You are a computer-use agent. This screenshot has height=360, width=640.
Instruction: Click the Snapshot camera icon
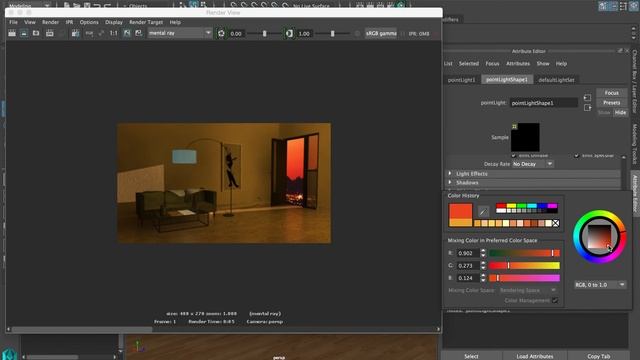(36, 33)
